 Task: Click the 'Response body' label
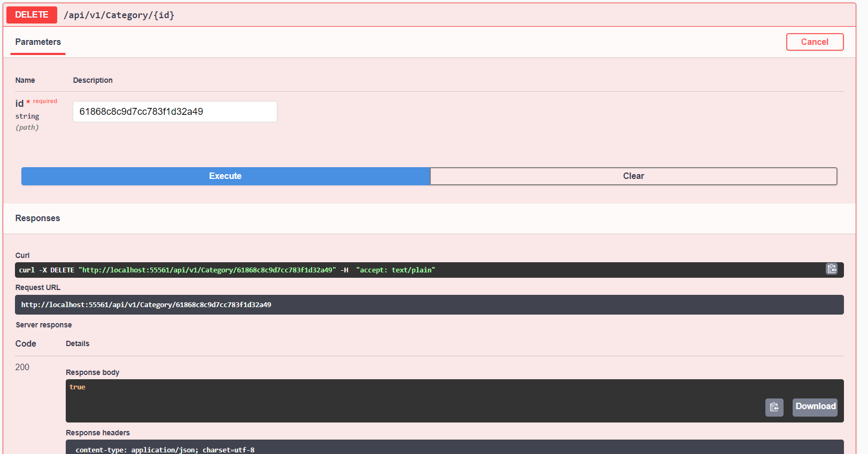(x=92, y=373)
